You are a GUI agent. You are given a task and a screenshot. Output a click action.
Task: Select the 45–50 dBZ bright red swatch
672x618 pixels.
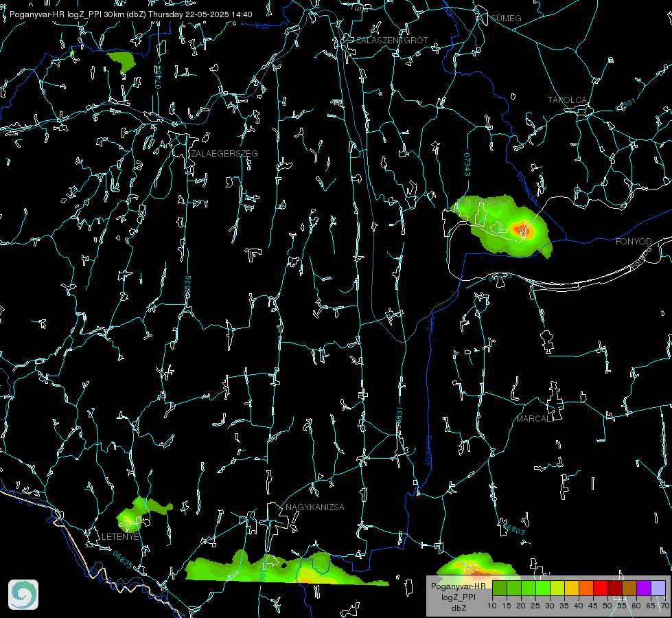[601, 588]
